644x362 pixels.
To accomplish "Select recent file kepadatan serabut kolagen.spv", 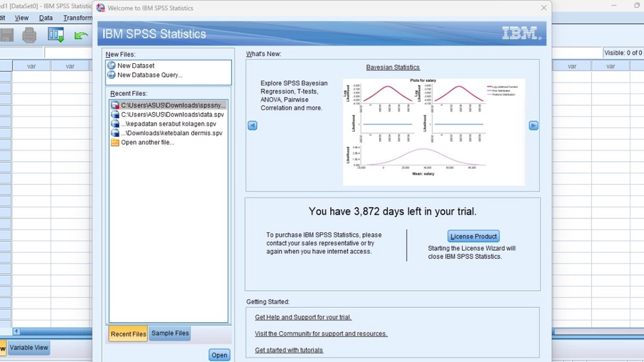I will [x=168, y=124].
